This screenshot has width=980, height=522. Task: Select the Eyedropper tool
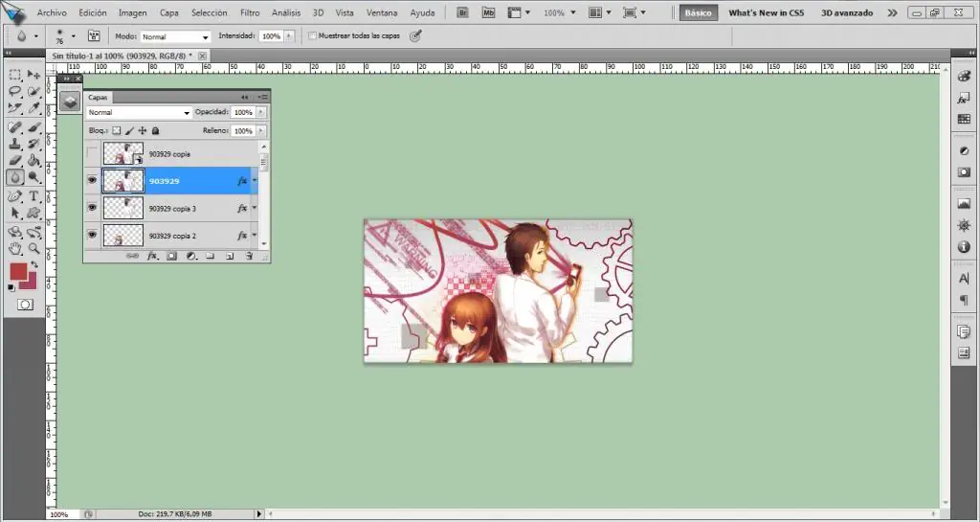[33, 109]
